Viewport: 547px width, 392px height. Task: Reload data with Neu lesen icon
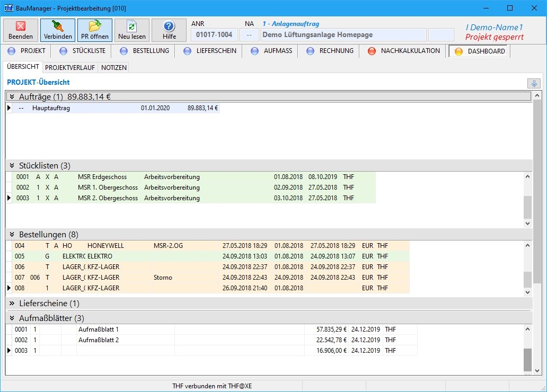132,26
